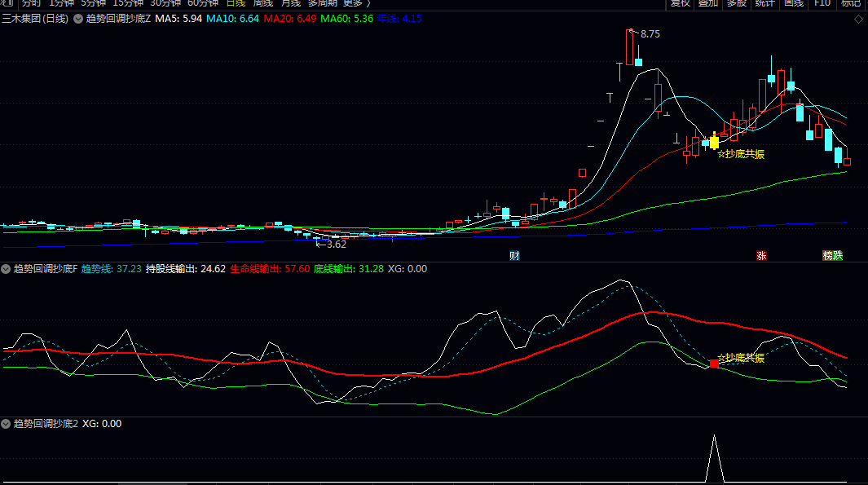Switch to the 周线 weekly tab

click(262, 3)
